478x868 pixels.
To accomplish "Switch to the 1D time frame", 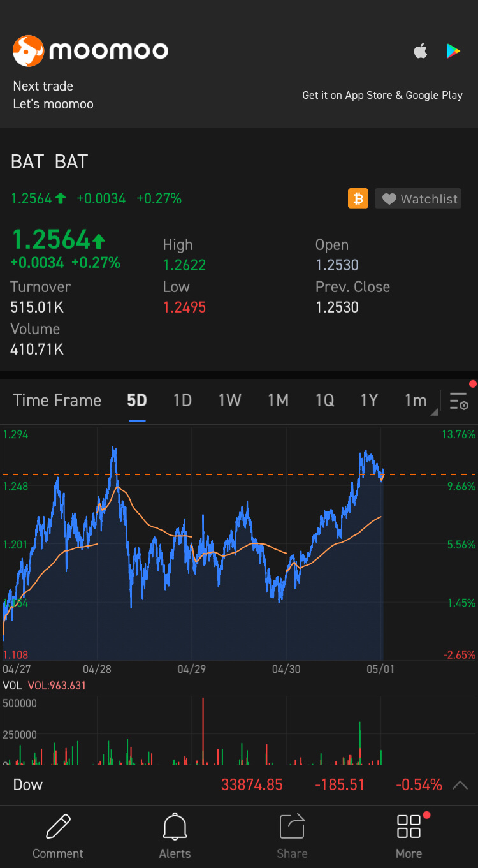I will (x=183, y=401).
